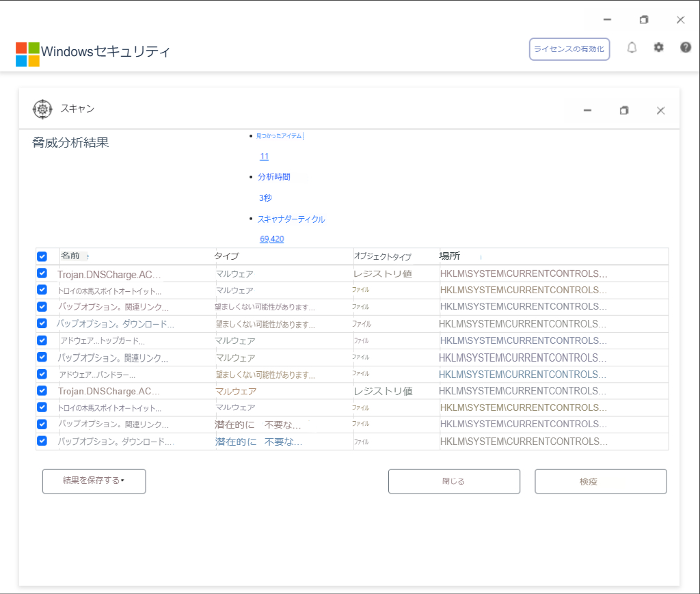
Task: Click the 場所 column header
Action: tap(450, 256)
